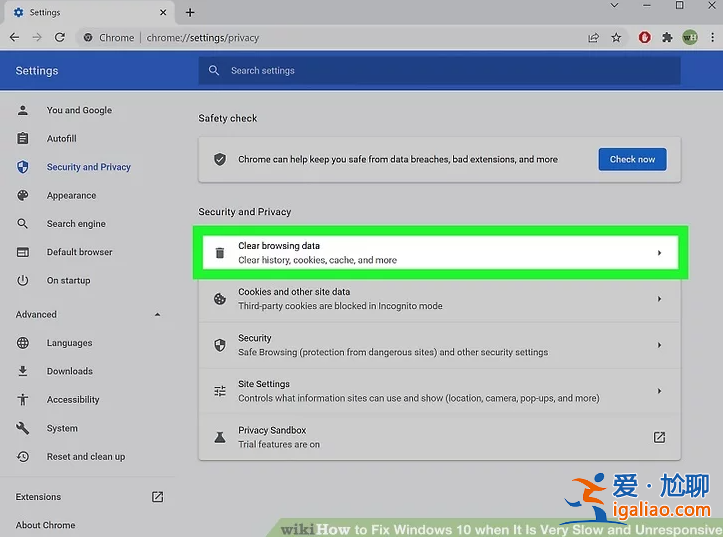The image size is (723, 537).
Task: Click the You and Google person icon
Action: point(23,110)
